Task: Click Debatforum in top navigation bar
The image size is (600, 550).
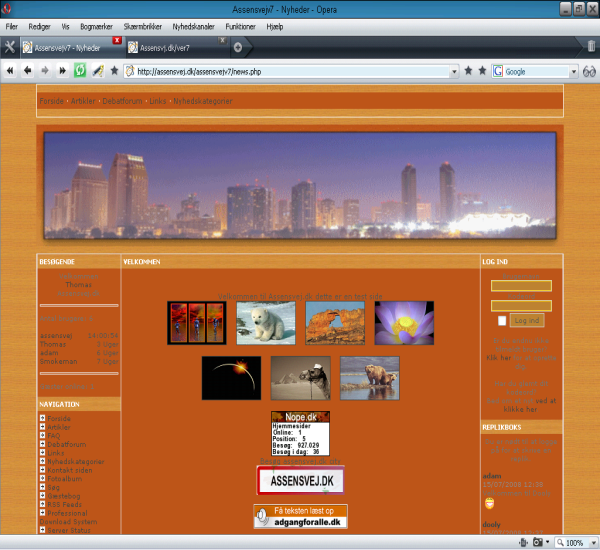Action: point(122,101)
